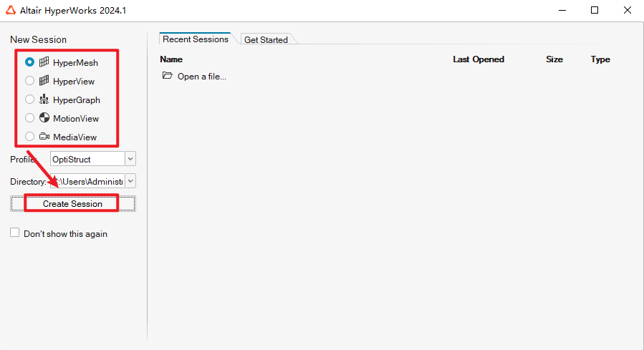Viewport: 644px width, 350px height.
Task: Click the MediaView camera icon
Action: [x=44, y=137]
